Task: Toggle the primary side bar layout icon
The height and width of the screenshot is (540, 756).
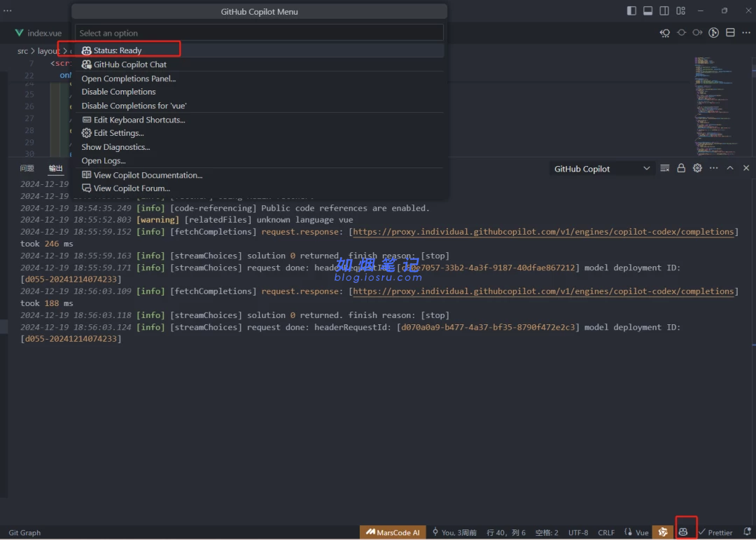Action: click(x=631, y=11)
